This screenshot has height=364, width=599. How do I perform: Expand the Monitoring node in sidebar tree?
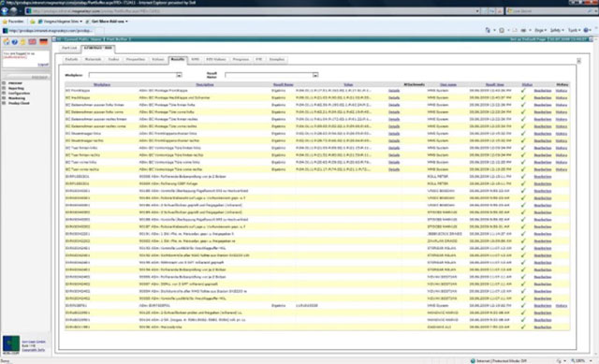[x=4, y=98]
